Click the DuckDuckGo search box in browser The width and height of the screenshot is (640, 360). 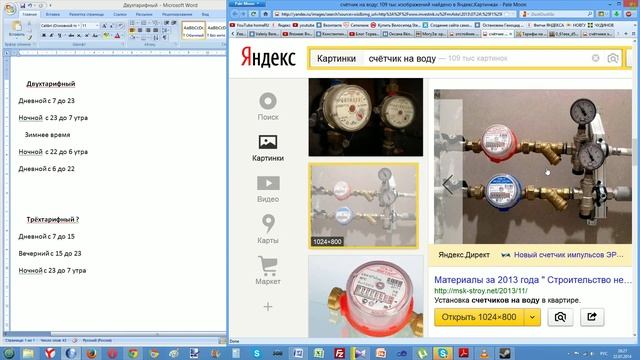(557, 14)
